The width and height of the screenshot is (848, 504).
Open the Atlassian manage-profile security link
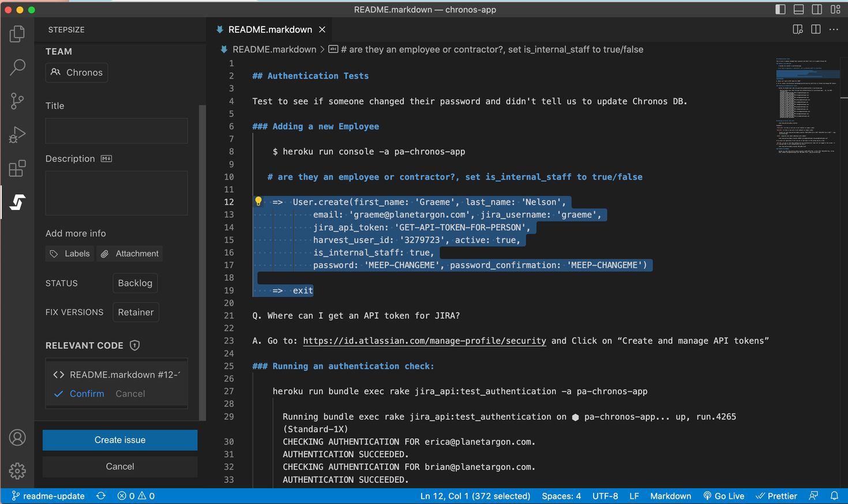pyautogui.click(x=425, y=341)
